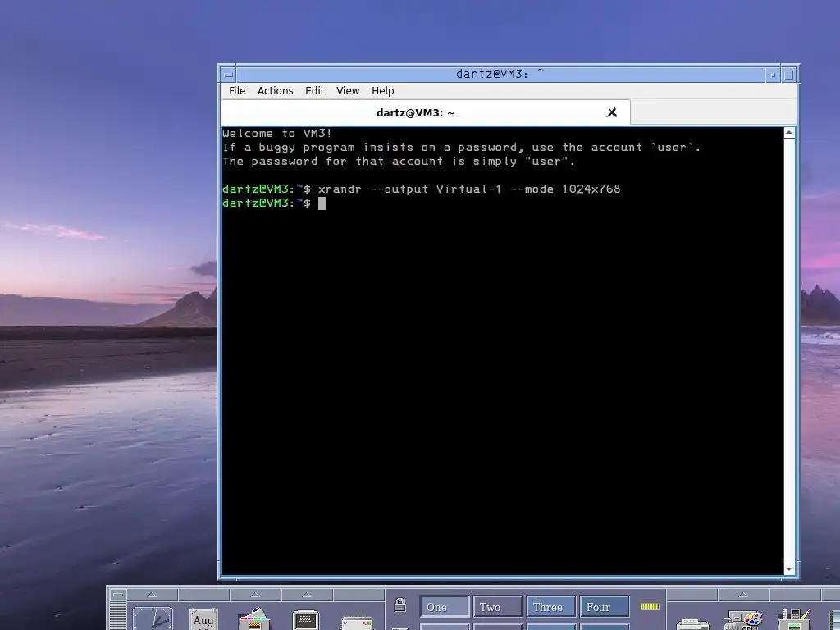Open the Application Manager icon on the panel
This screenshot has width=840, height=630.
794,619
